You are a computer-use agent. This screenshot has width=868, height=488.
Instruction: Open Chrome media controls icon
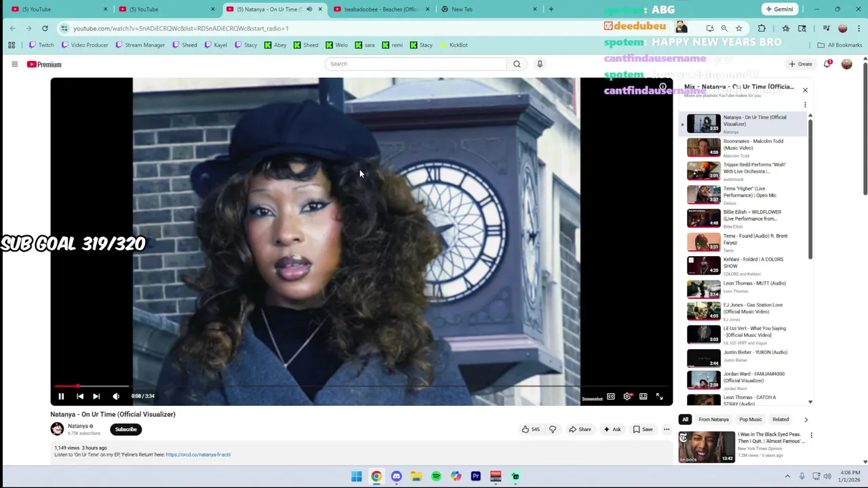point(826,28)
